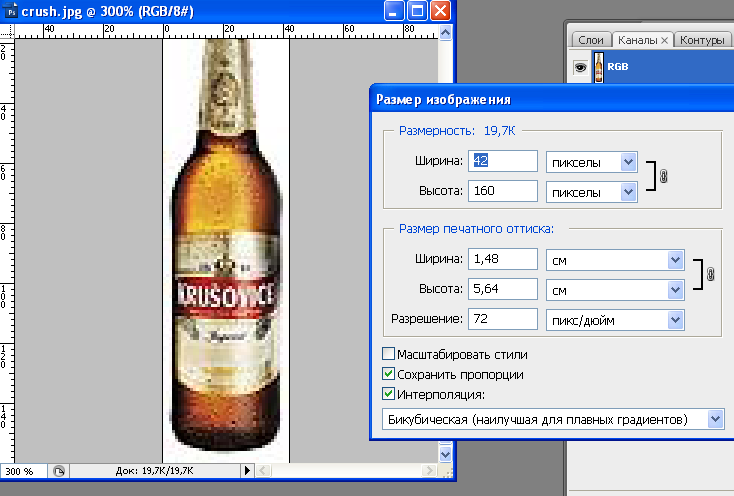The width and height of the screenshot is (734, 496).
Task: Click print Высота field with 5,64
Action: (x=503, y=289)
